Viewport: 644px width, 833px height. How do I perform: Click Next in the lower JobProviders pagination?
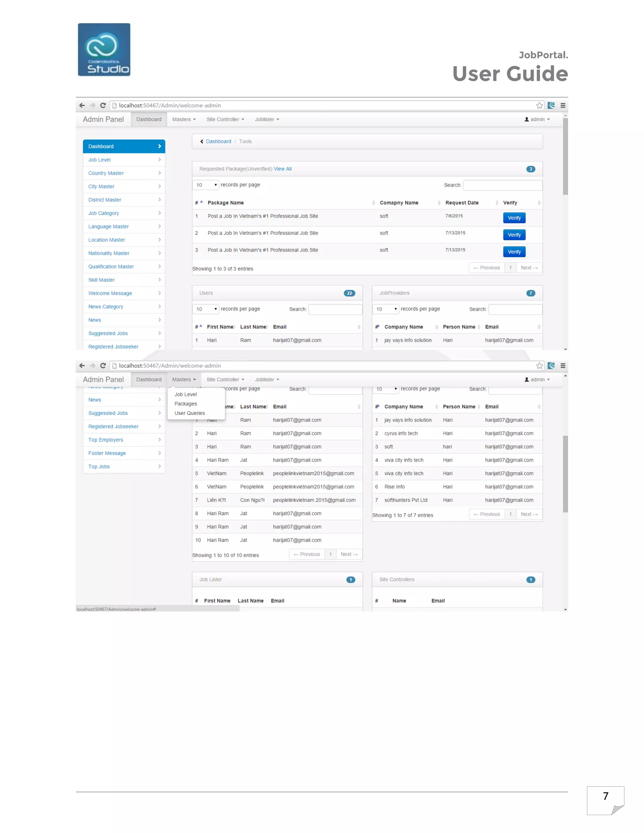[529, 514]
